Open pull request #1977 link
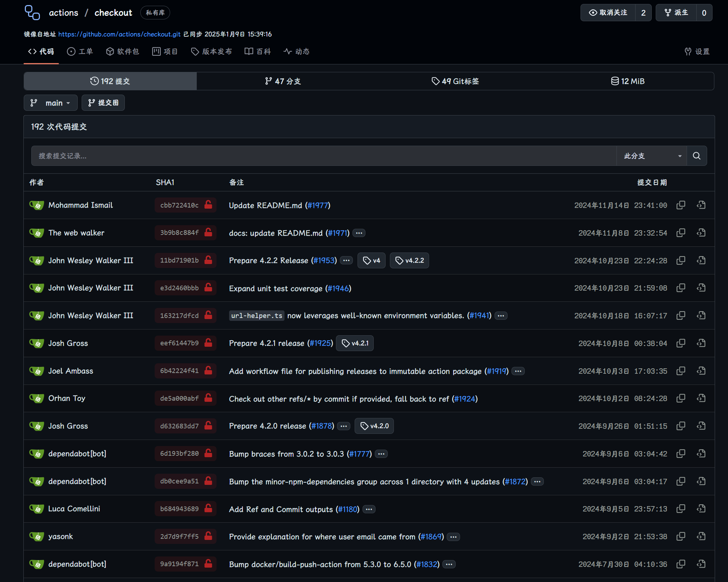The image size is (728, 582). pyautogui.click(x=318, y=205)
